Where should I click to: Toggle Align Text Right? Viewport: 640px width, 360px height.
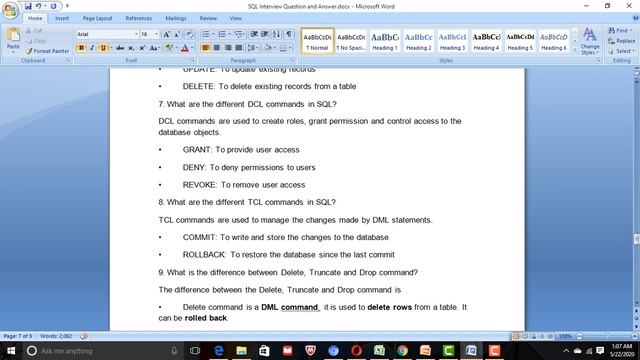tap(228, 48)
